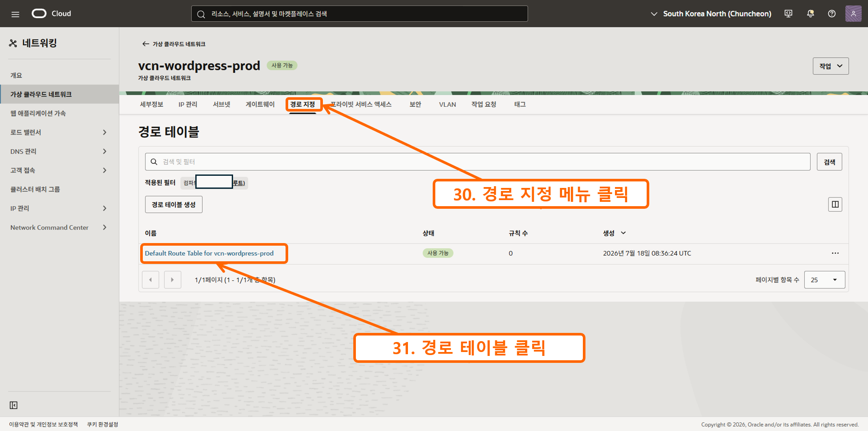The height and width of the screenshot is (431, 868).
Task: Click the creation date 2026년 7월 18일 cell
Action: 647,253
